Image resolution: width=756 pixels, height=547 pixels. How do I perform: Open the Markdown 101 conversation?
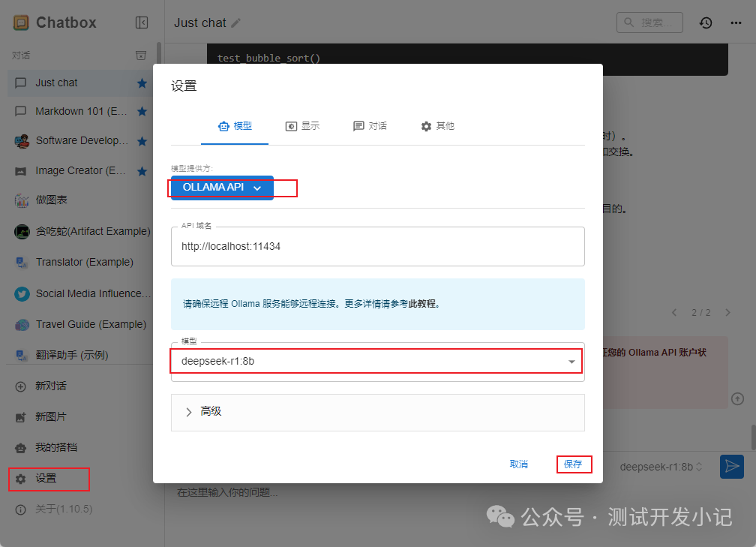coord(80,111)
